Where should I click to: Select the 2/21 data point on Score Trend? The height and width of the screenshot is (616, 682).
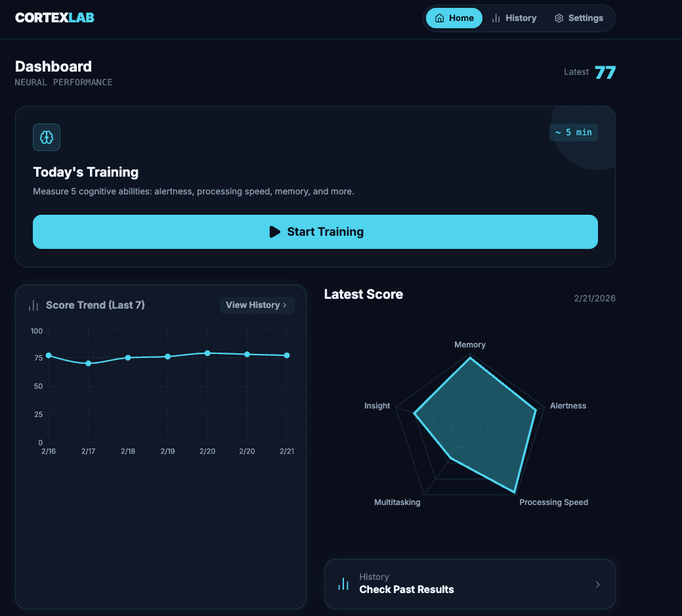(287, 355)
